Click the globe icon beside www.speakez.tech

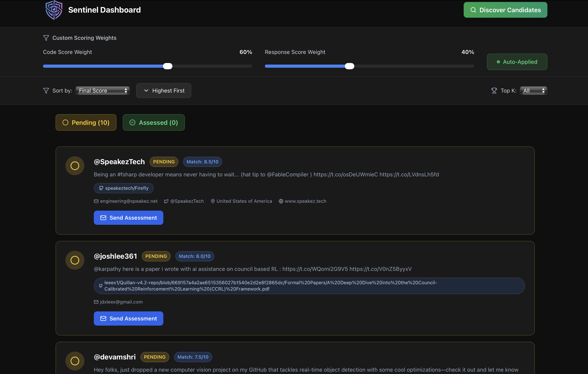click(281, 201)
